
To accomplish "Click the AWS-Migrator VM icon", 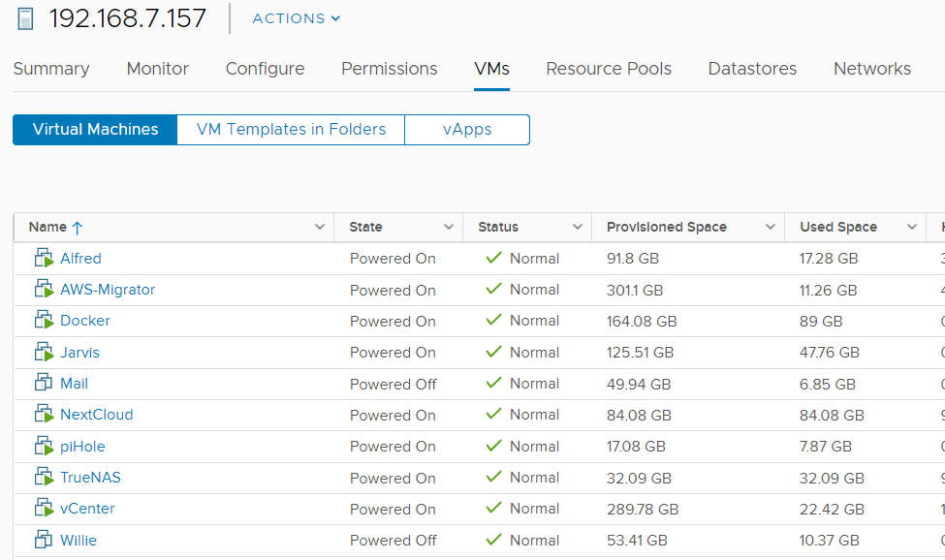I will (x=44, y=290).
